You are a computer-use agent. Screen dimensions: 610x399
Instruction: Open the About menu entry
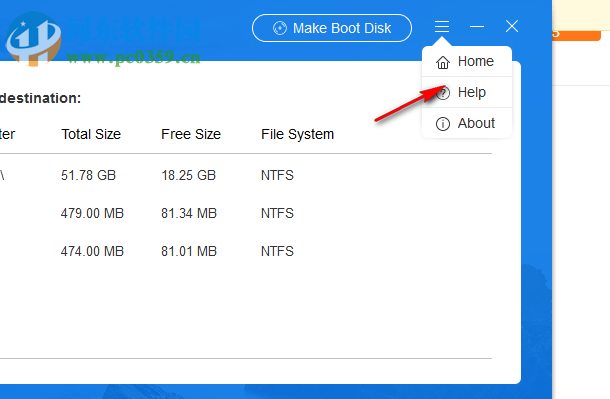467,124
